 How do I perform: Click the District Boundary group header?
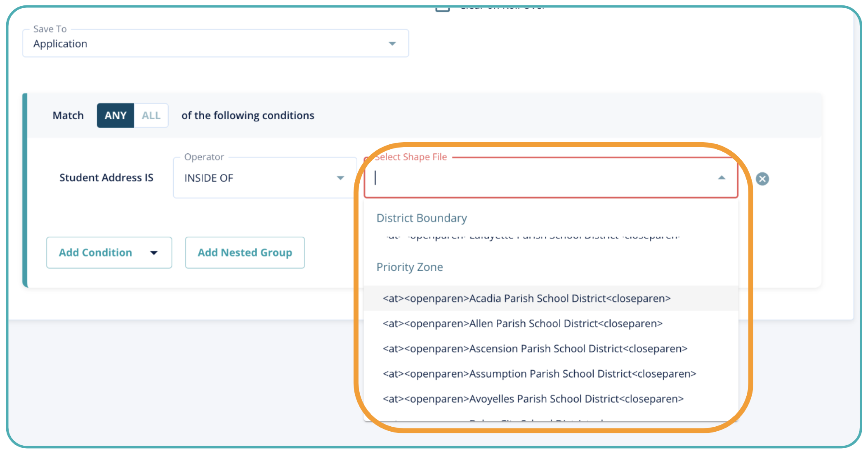422,218
